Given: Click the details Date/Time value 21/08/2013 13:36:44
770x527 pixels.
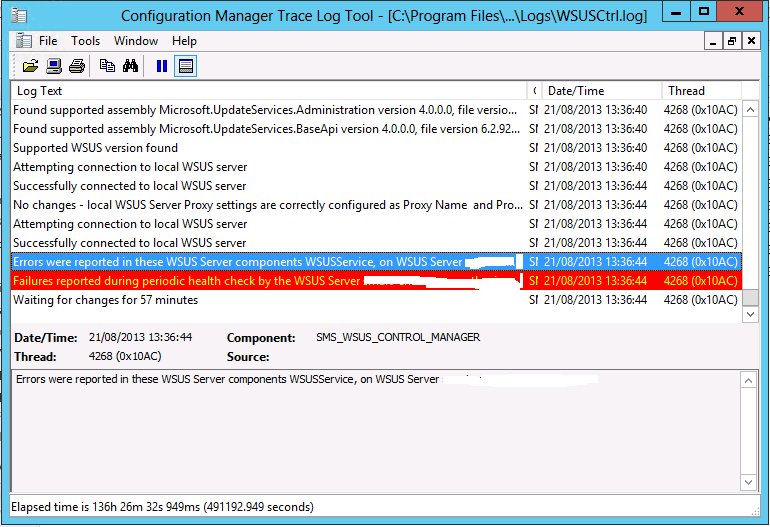Looking at the screenshot, I should tap(140, 337).
